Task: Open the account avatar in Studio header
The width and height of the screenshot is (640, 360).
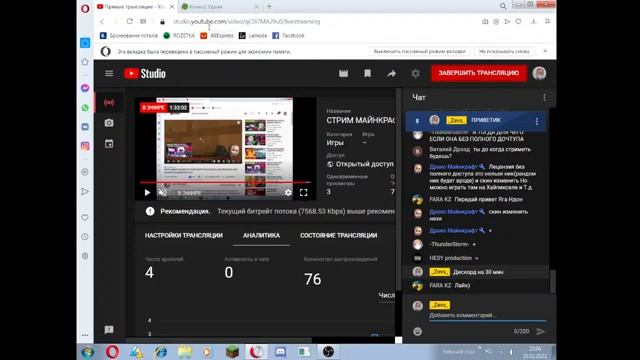Action: 539,73
